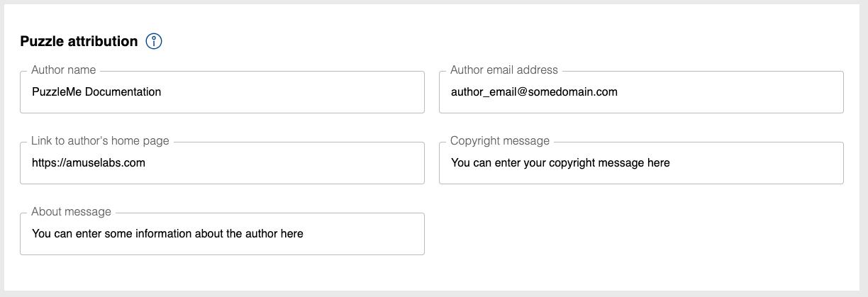868x297 pixels.
Task: Activate the Copyright message text box
Action: (641, 162)
